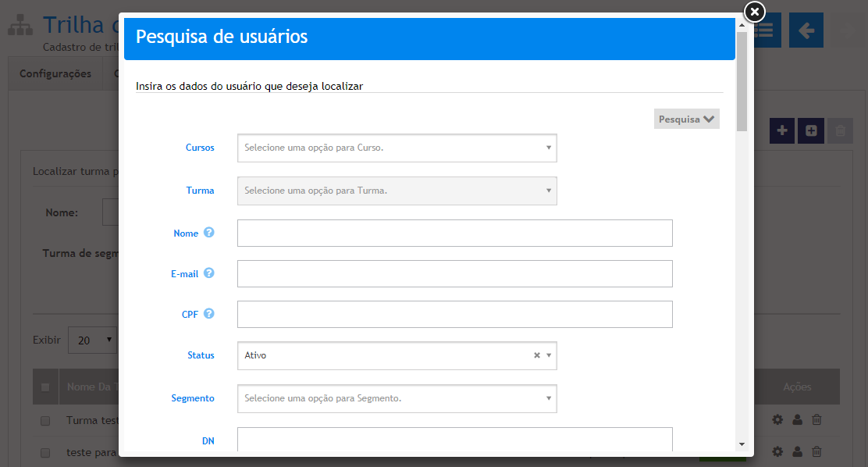The width and height of the screenshot is (868, 467).
Task: Check the box for Turma test row
Action: click(45, 421)
